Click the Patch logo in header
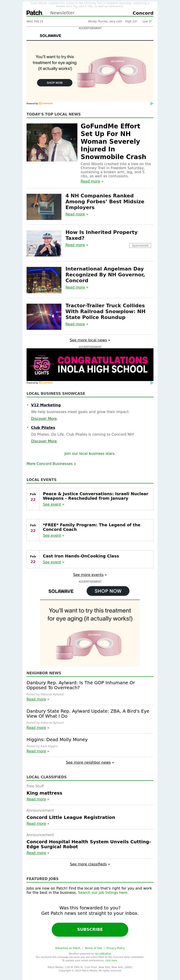Viewport: 180px width, 980px height. (35, 13)
